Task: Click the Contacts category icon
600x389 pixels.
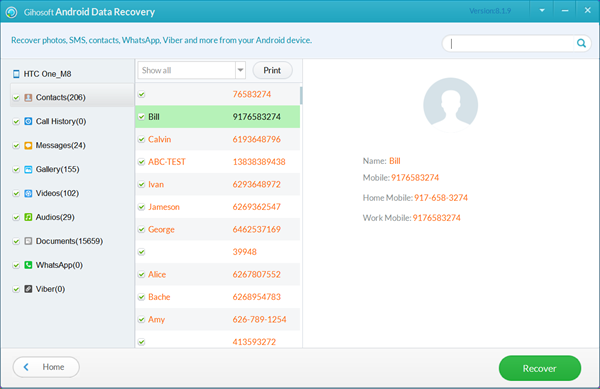Action: coord(28,98)
